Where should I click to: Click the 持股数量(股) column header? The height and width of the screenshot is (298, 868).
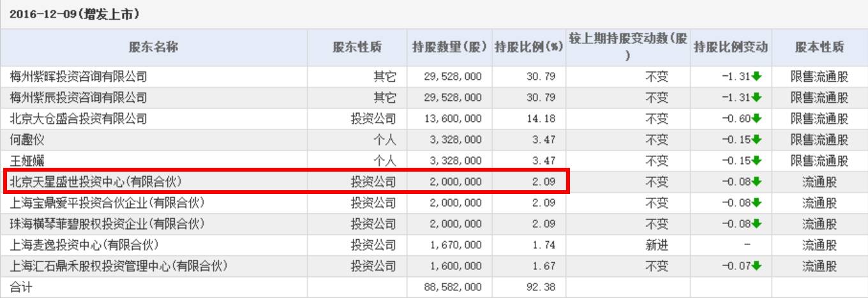point(449,47)
